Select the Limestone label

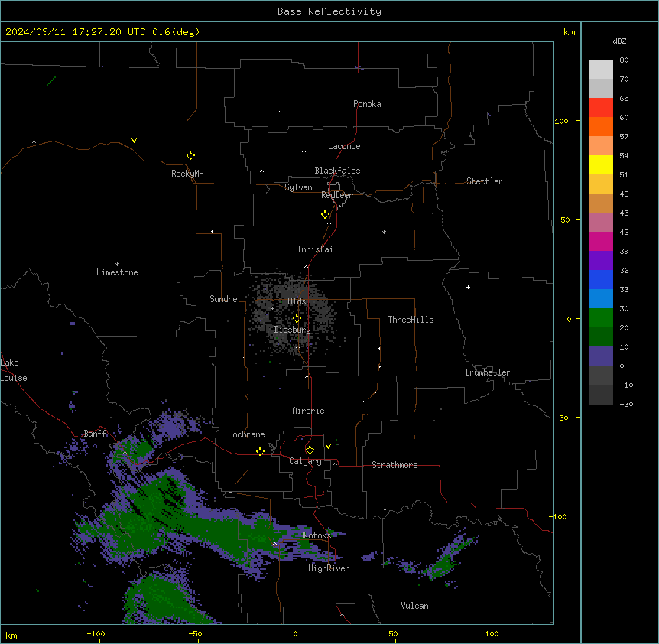tap(117, 272)
